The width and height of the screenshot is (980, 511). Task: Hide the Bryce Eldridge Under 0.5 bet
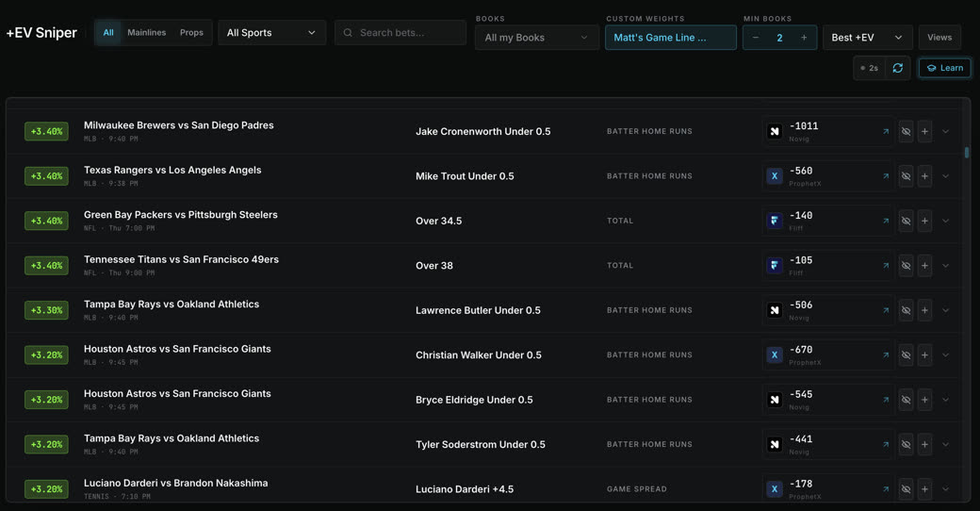pos(906,400)
